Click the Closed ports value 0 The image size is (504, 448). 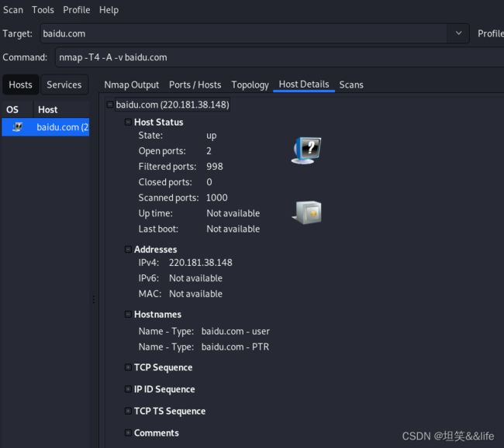209,182
